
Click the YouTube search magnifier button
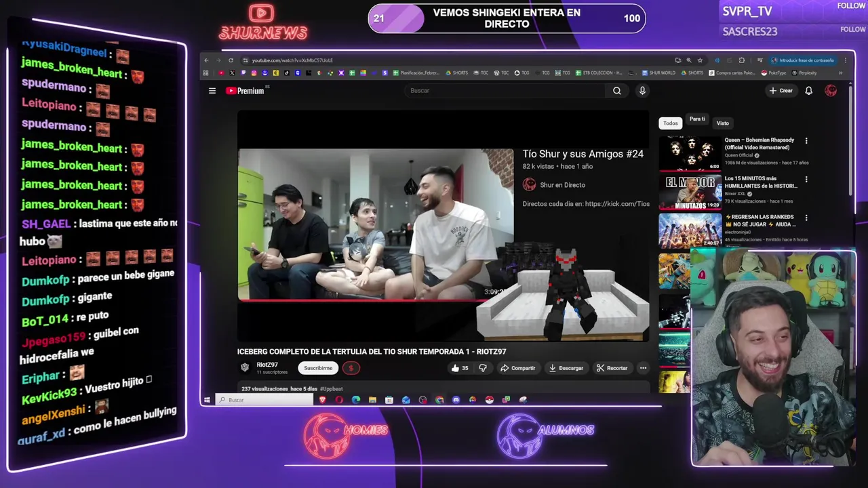pyautogui.click(x=617, y=91)
